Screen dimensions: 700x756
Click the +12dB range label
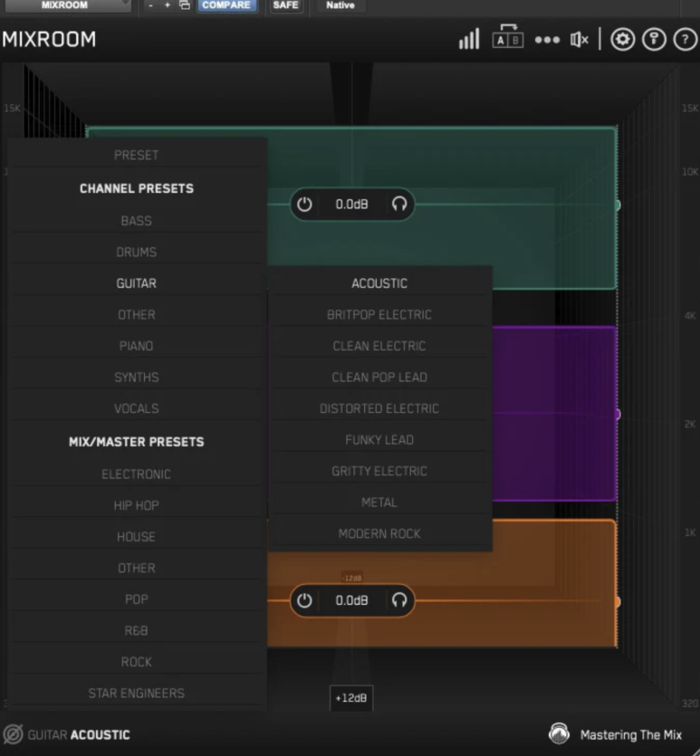351,698
